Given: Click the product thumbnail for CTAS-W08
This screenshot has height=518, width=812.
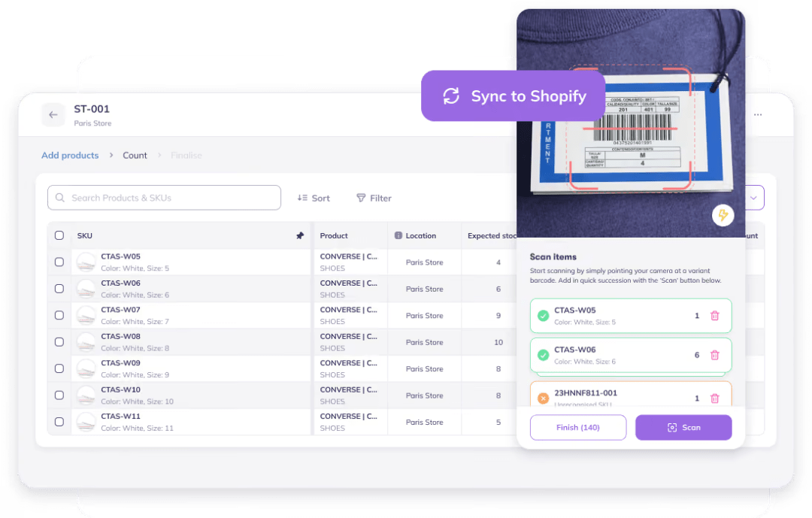Looking at the screenshot, I should click(86, 342).
